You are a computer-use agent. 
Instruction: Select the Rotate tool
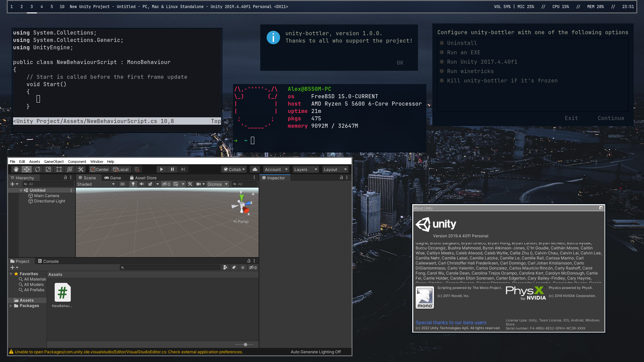[x=38, y=169]
